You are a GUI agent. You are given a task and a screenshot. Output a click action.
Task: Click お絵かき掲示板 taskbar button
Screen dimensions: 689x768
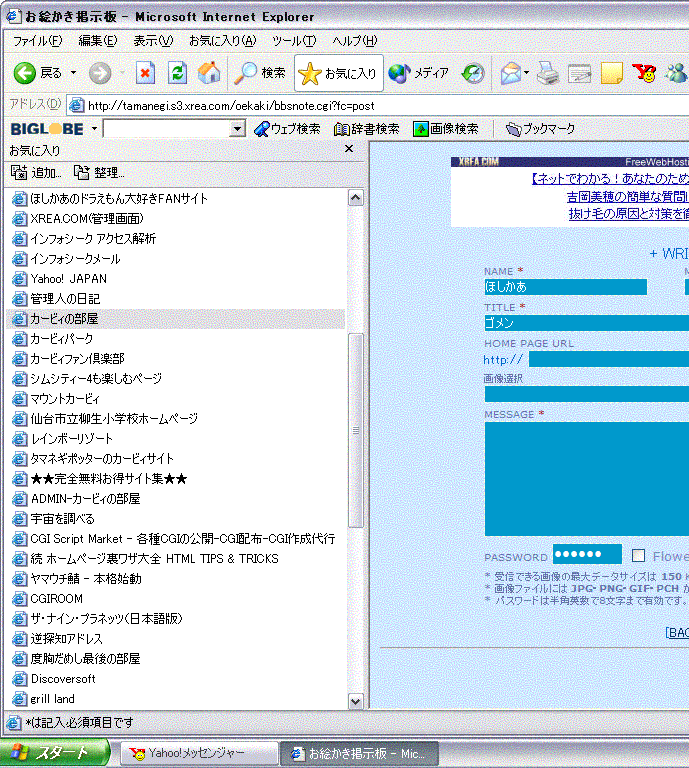click(359, 753)
